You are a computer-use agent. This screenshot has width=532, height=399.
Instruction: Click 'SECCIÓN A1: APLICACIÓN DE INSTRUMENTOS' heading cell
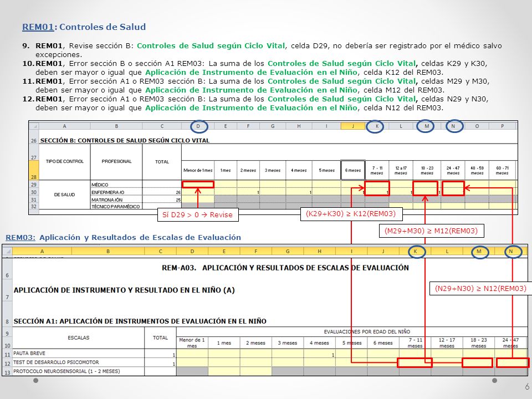[x=140, y=321]
